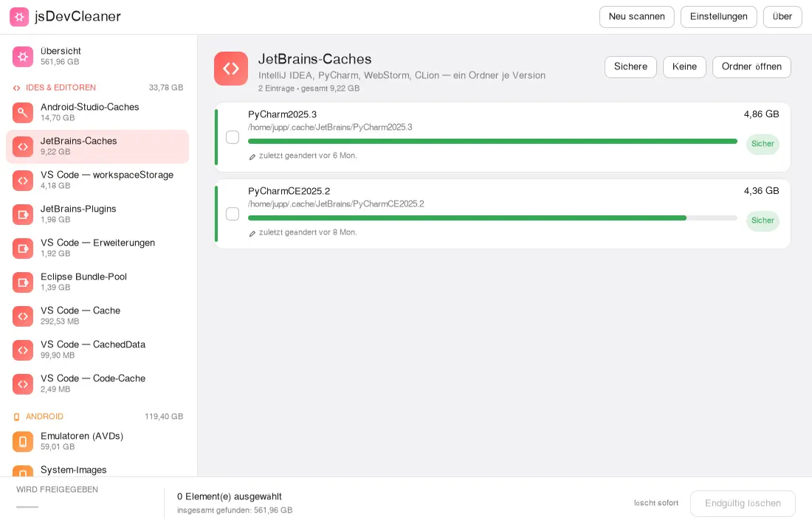The width and height of the screenshot is (812, 531).
Task: Open Emulatoren (AVDs) category
Action: coord(97,442)
